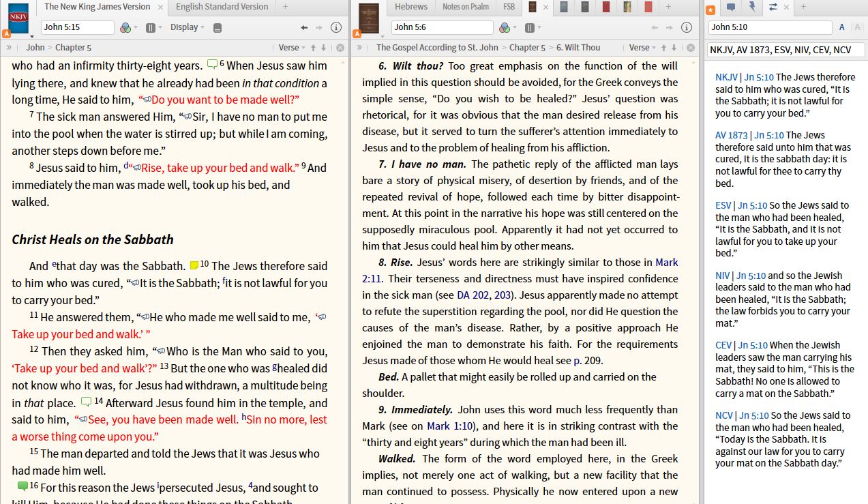The image size is (868, 504).
Task: Switch to the English Standard Version tab
Action: pyautogui.click(x=222, y=7)
